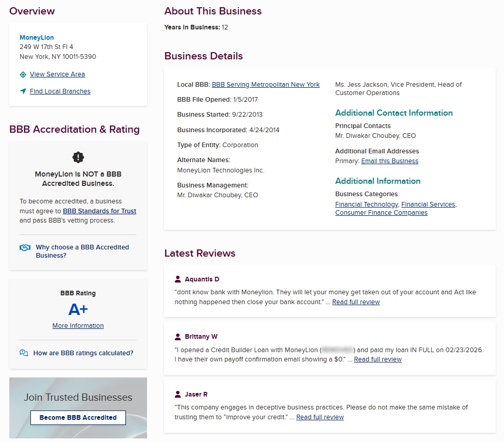
Task: Open More Information under BBB Rating
Action: (x=78, y=325)
